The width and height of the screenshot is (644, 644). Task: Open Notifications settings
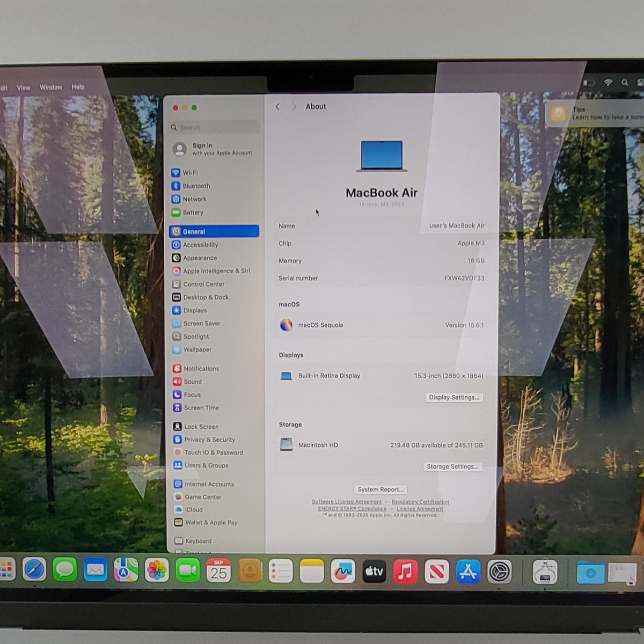pos(196,369)
